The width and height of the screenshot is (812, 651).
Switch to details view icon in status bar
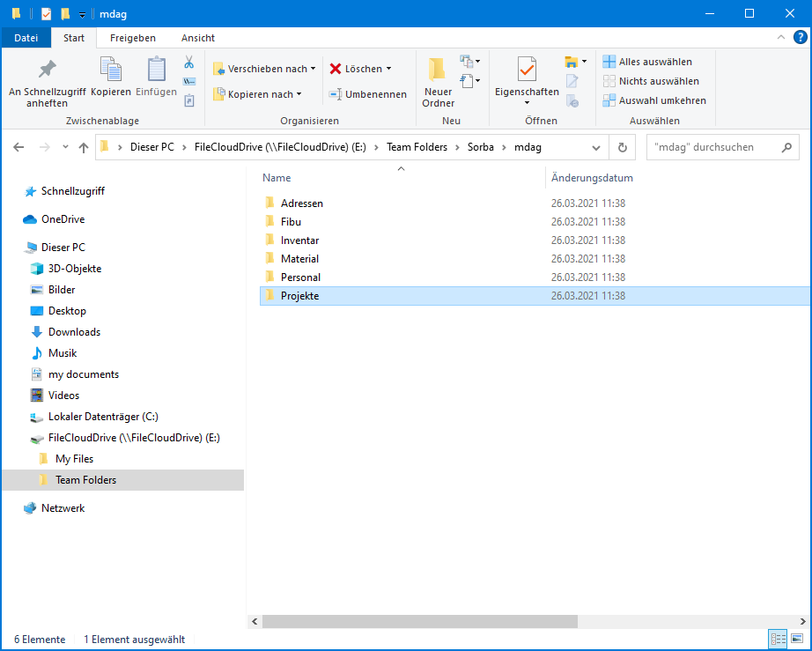coord(778,639)
